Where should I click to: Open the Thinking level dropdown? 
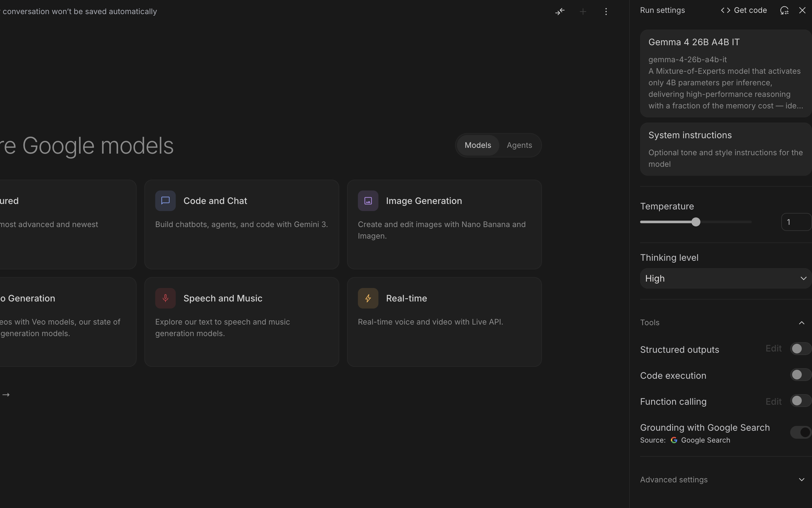click(726, 278)
